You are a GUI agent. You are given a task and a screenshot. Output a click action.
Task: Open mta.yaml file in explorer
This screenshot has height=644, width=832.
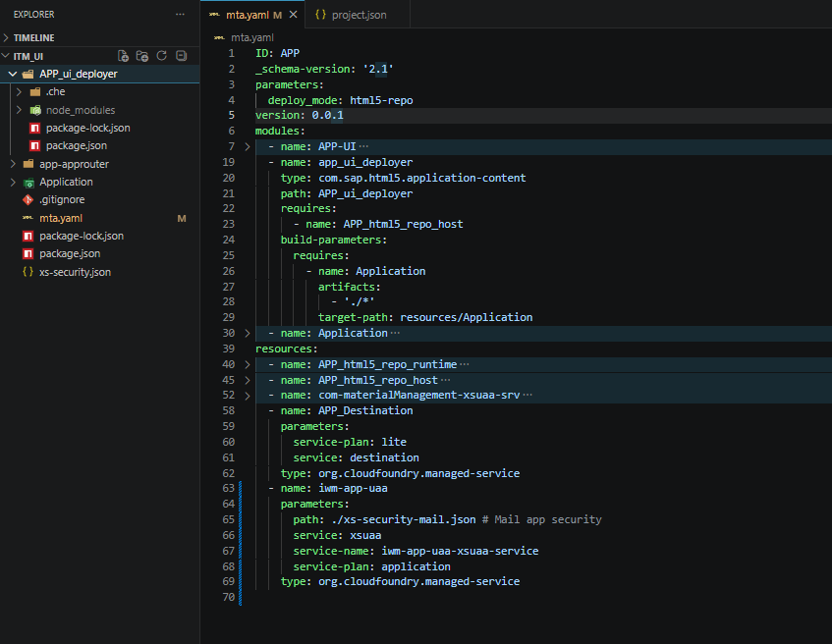click(x=61, y=218)
